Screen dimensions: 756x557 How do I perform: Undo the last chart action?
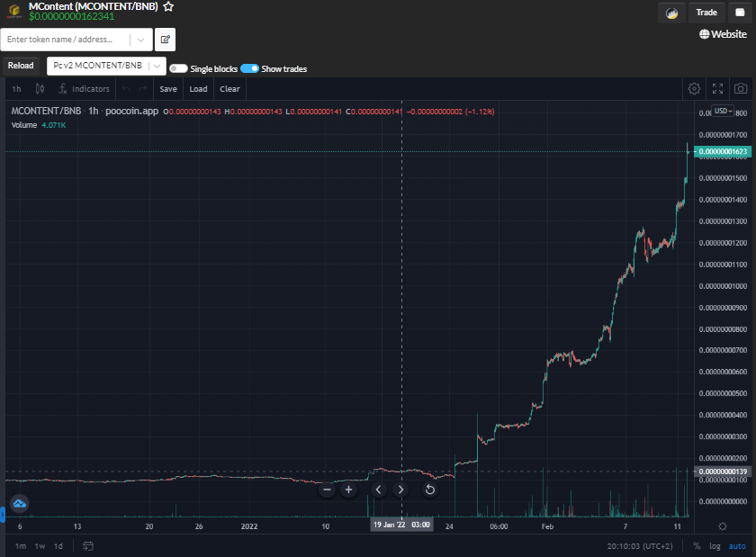126,89
